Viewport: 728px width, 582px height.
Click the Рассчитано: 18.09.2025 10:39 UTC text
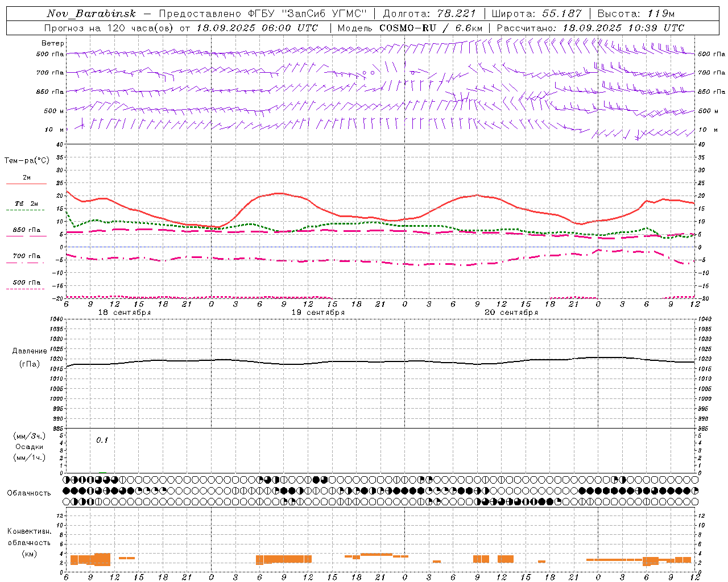coord(590,28)
